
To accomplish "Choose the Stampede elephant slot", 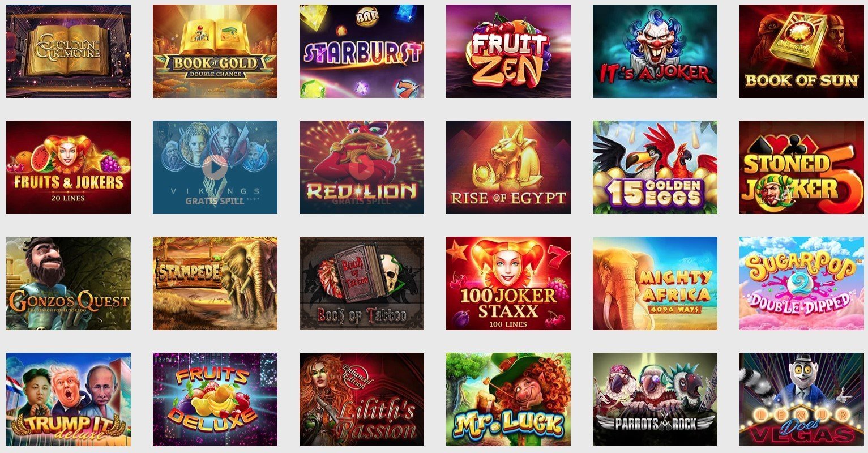I will pyautogui.click(x=215, y=283).
